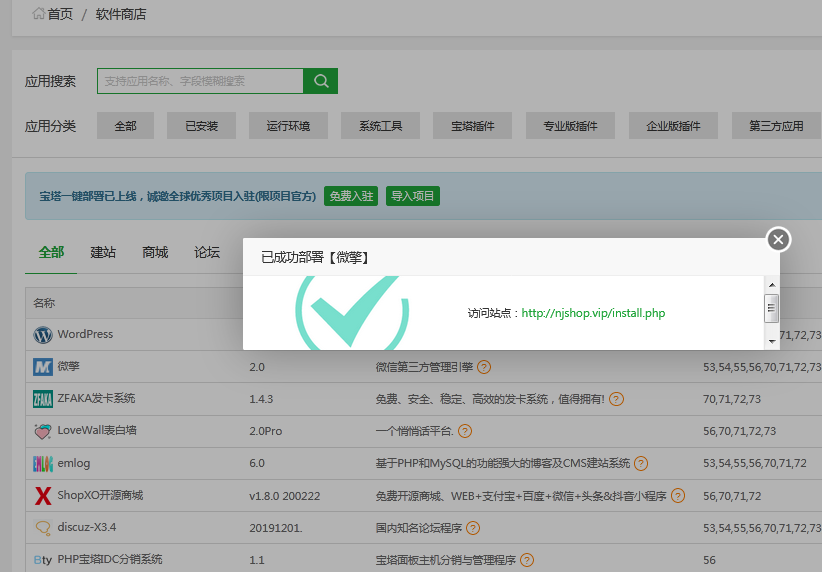Screen dimensions: 822x572
Task: Click the 微擎 app icon
Action: pos(42,367)
